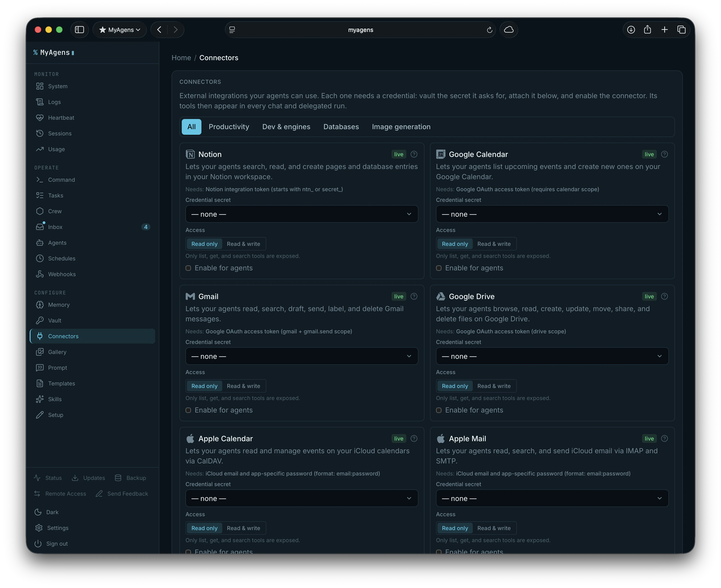
Task: Expand Gmail credential secret dropdown
Action: click(301, 356)
